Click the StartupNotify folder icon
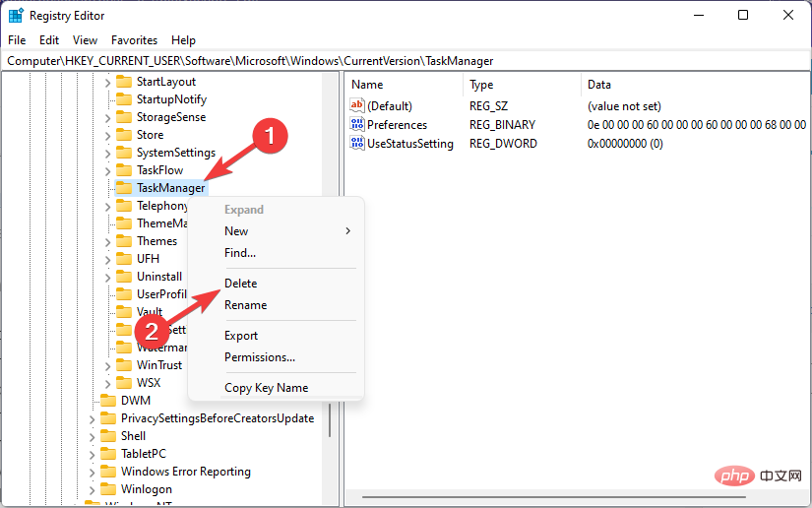 point(124,98)
